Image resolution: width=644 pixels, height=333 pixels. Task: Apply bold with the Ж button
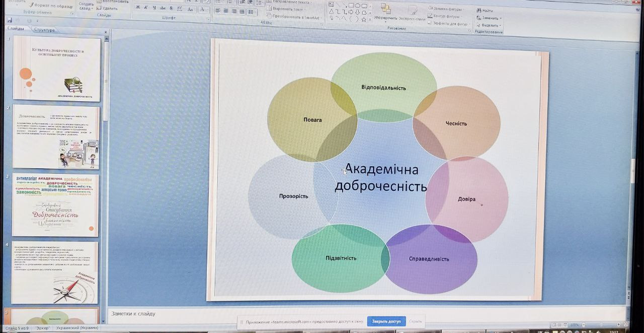point(138,8)
